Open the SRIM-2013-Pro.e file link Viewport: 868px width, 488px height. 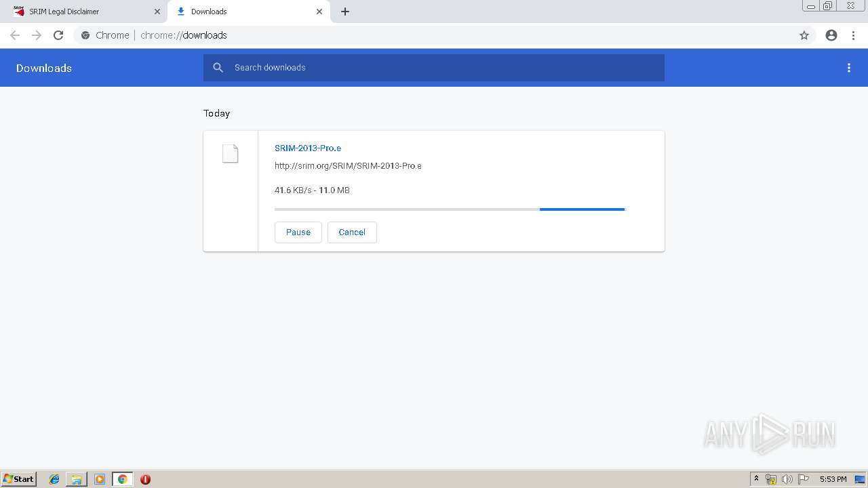(x=308, y=148)
